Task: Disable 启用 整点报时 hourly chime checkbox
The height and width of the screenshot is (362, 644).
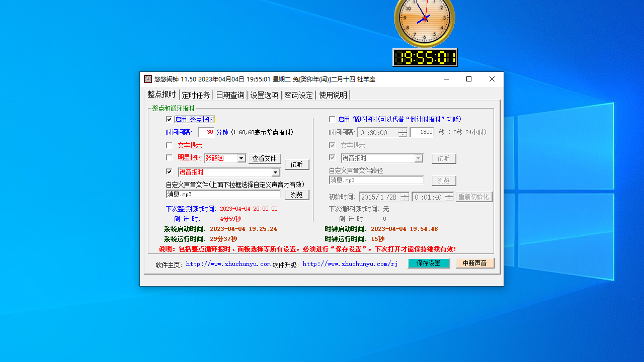Action: [x=170, y=119]
